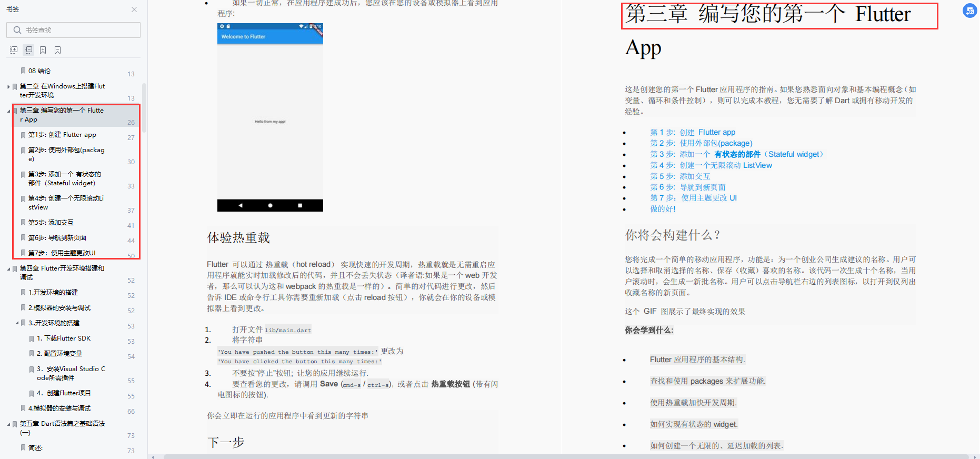Open bookmark 第2步: 使用外部包(package)
This screenshot has height=459, width=980.
66,154
